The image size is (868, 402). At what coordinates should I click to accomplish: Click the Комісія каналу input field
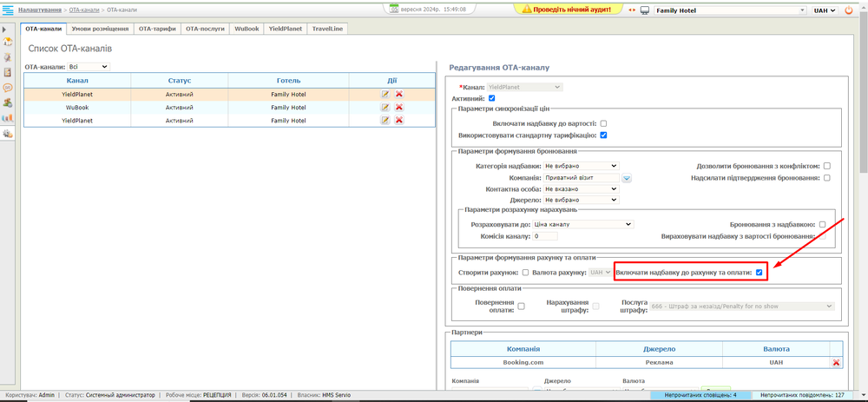pos(546,236)
